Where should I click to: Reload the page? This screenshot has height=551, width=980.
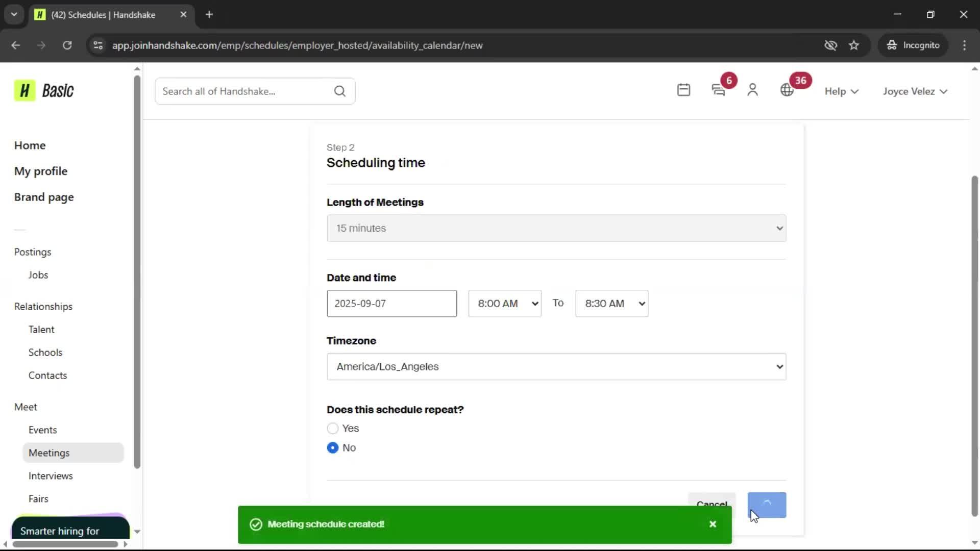pos(67,45)
